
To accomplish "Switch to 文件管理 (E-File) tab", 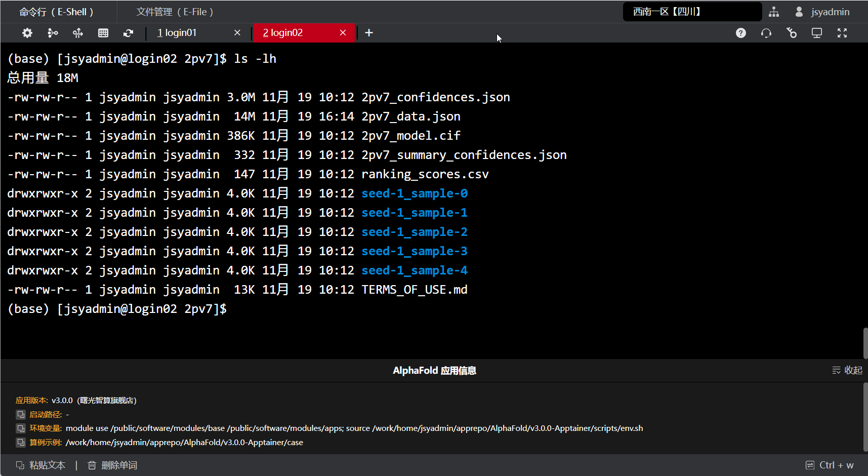I will [x=175, y=12].
